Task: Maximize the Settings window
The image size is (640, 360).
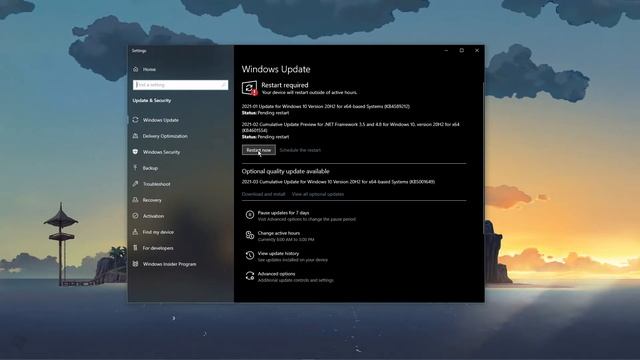Action: pos(462,51)
